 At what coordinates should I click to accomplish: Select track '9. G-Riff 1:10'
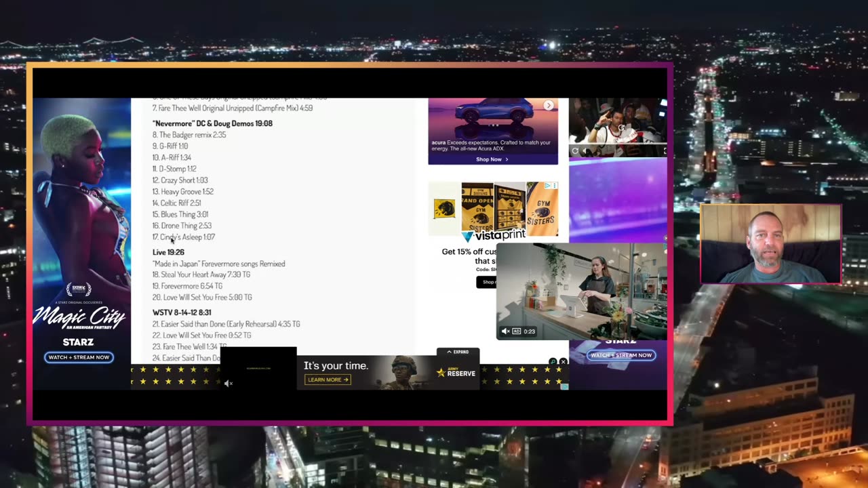click(x=170, y=146)
